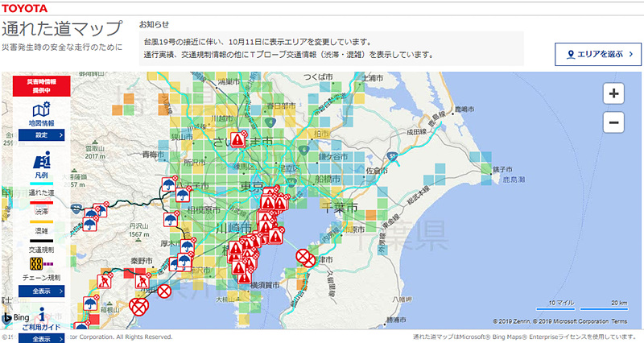Screen dimensions: 644x343
Task: Open the 地図情報 map settings icon
Action: tap(41, 110)
